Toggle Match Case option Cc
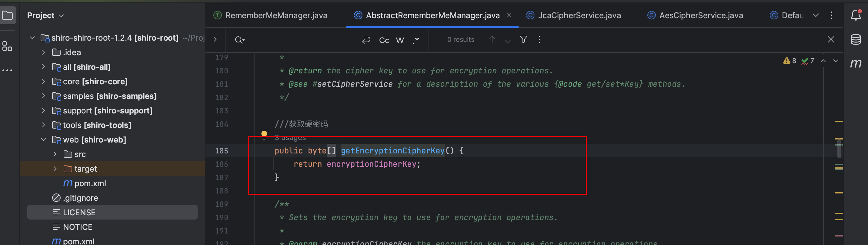868x245 pixels. 384,40
